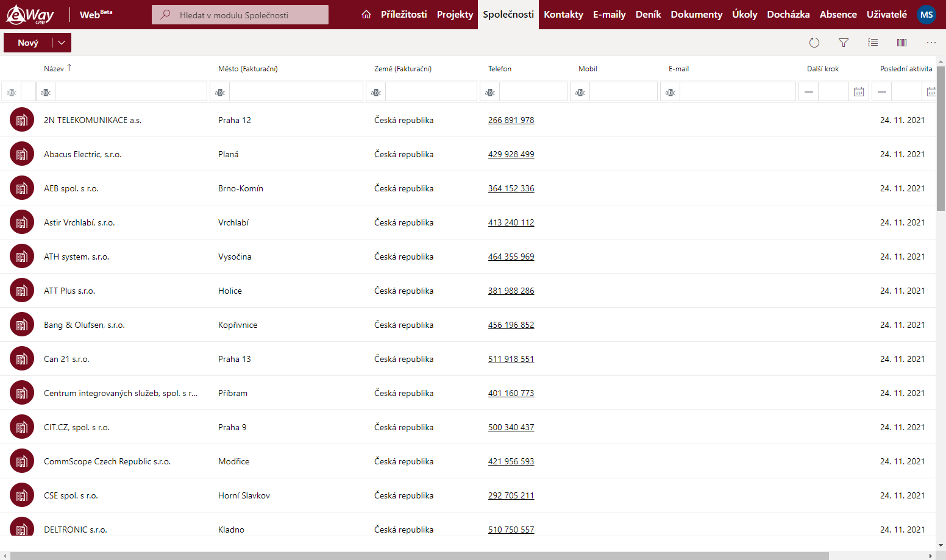This screenshot has height=560, width=946.
Task: Click phone link 456 196 852
Action: pyautogui.click(x=511, y=325)
